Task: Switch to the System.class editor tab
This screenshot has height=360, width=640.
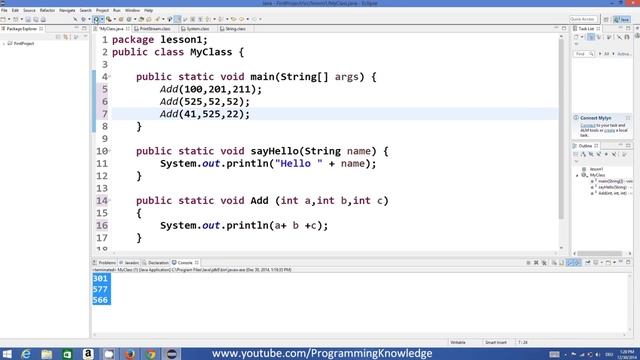Action: (198, 29)
